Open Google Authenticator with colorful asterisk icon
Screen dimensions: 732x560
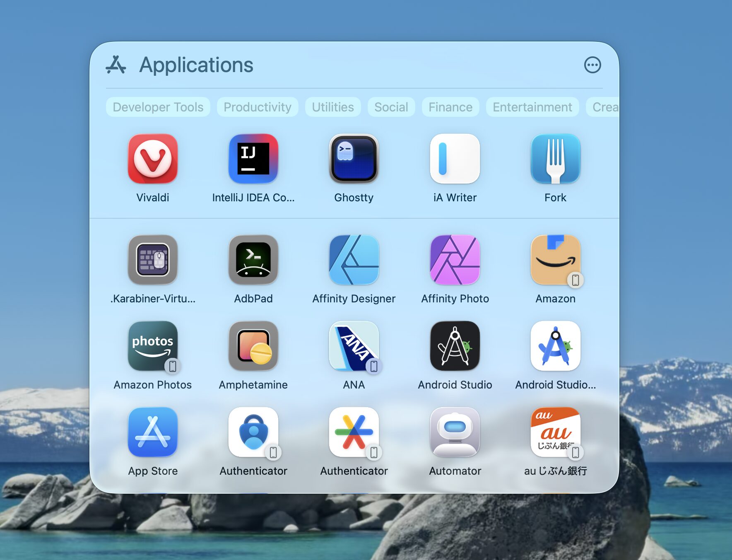pyautogui.click(x=354, y=432)
